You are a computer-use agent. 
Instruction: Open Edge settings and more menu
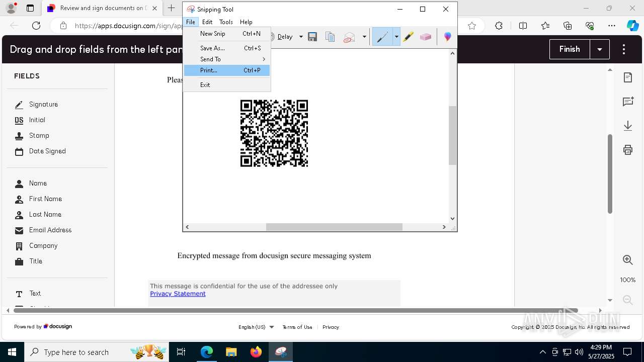pyautogui.click(x=612, y=26)
